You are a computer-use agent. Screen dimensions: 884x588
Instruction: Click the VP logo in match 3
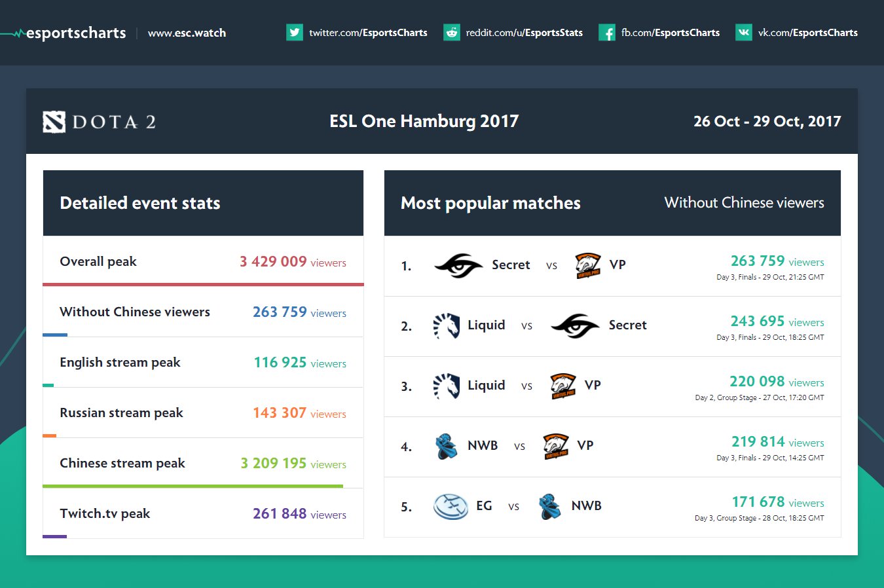pyautogui.click(x=563, y=386)
